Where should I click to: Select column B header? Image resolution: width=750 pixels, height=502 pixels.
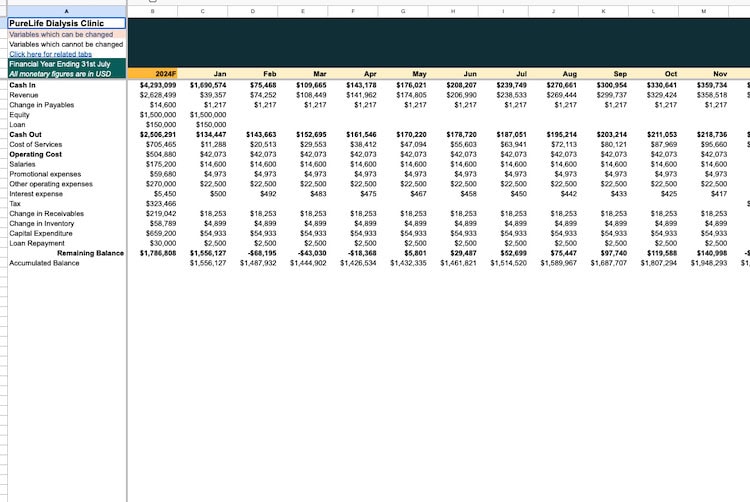coord(152,11)
